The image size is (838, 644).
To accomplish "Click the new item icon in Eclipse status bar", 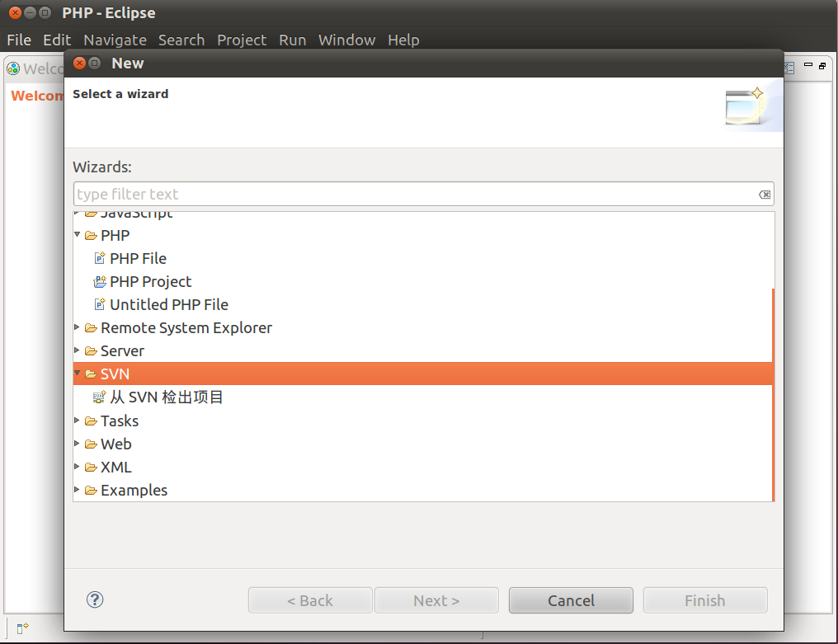I will (22, 628).
